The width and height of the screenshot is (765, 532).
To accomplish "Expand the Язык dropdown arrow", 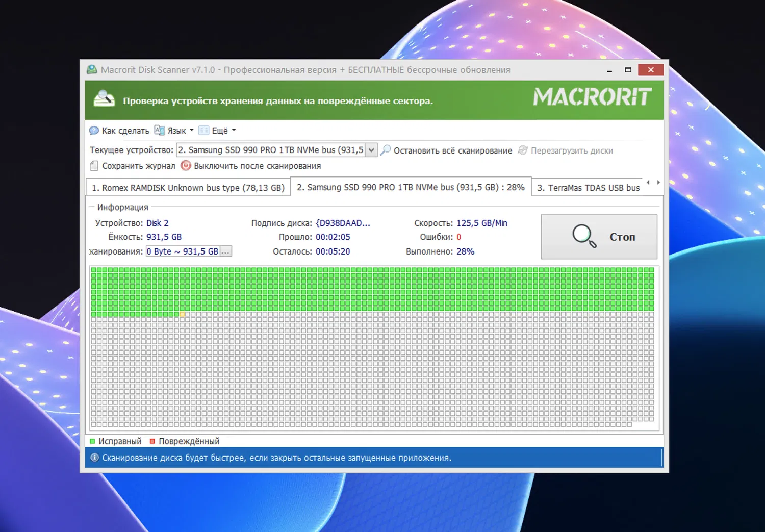I will coord(191,130).
